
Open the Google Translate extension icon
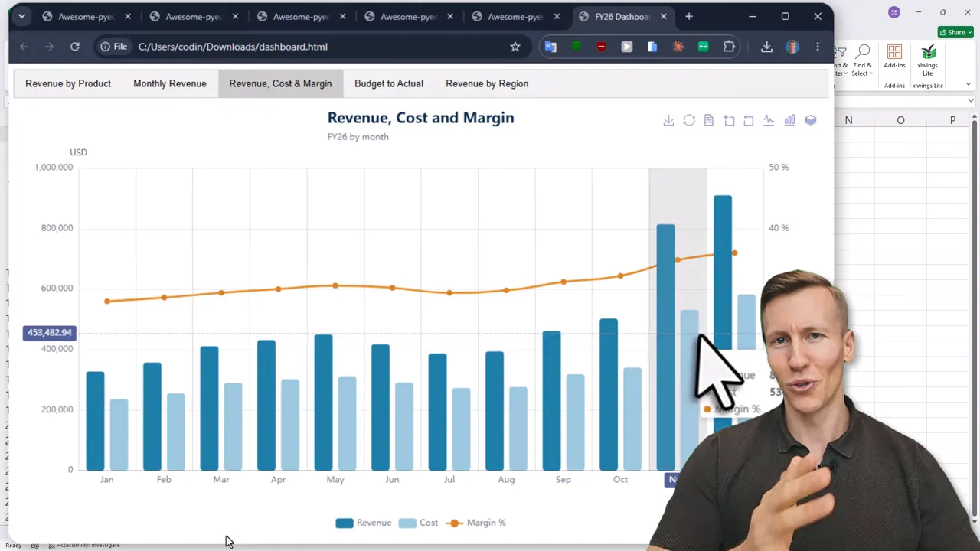pyautogui.click(x=550, y=47)
